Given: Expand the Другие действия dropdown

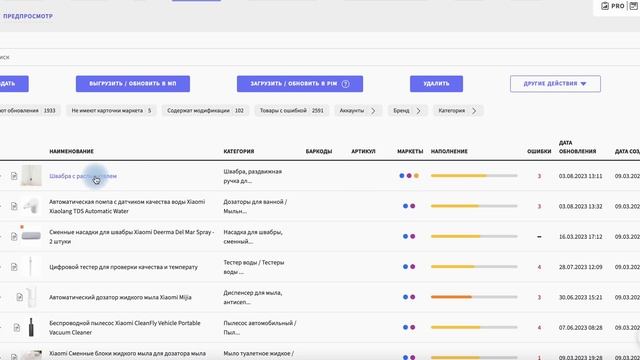Looking at the screenshot, I should tap(555, 84).
